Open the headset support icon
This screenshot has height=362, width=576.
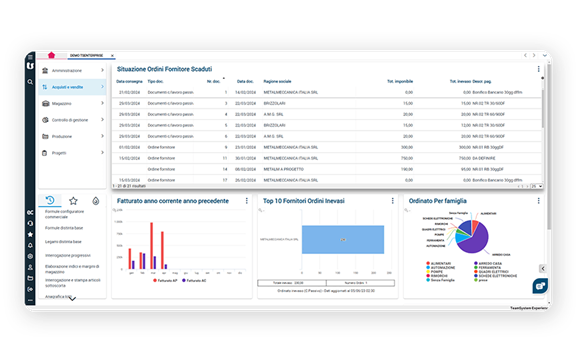30,223
